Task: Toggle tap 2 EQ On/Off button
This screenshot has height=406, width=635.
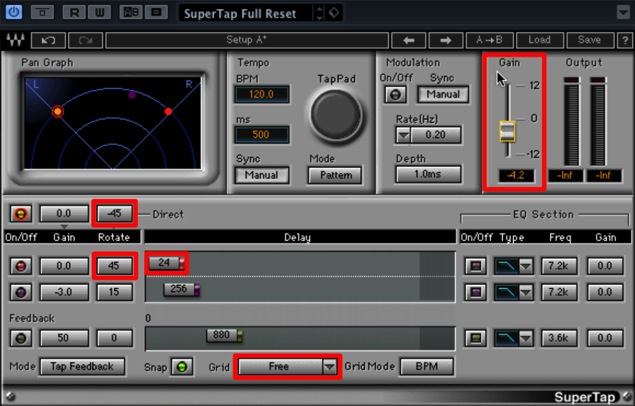Action: (x=475, y=292)
